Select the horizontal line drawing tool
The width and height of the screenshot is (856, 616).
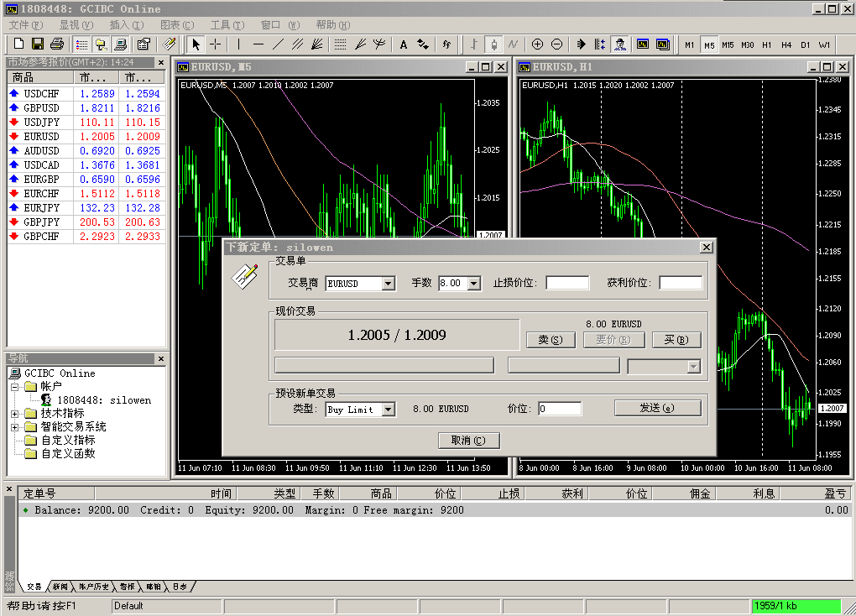(x=258, y=44)
